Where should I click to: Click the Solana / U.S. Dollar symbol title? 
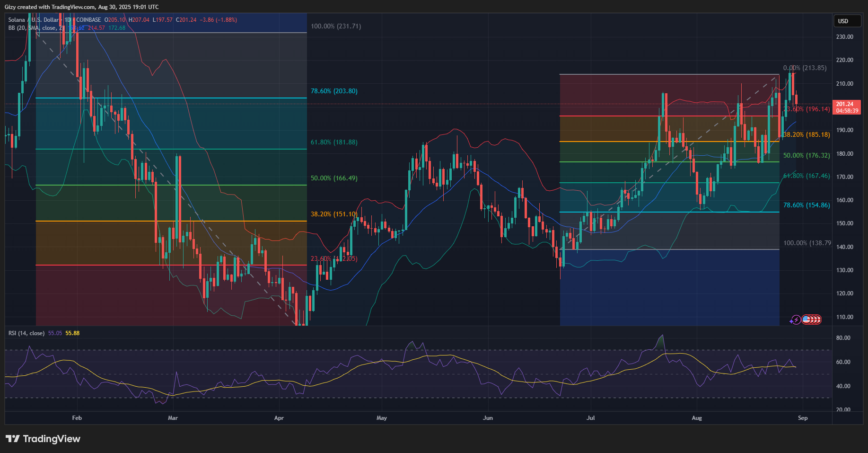[x=33, y=20]
